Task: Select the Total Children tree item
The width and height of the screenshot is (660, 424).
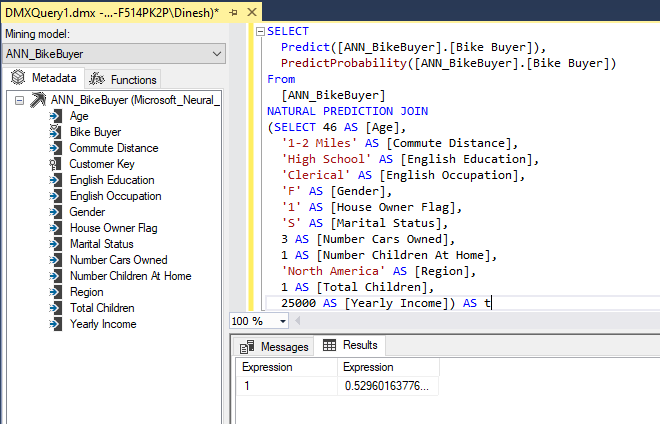Action: point(102,308)
